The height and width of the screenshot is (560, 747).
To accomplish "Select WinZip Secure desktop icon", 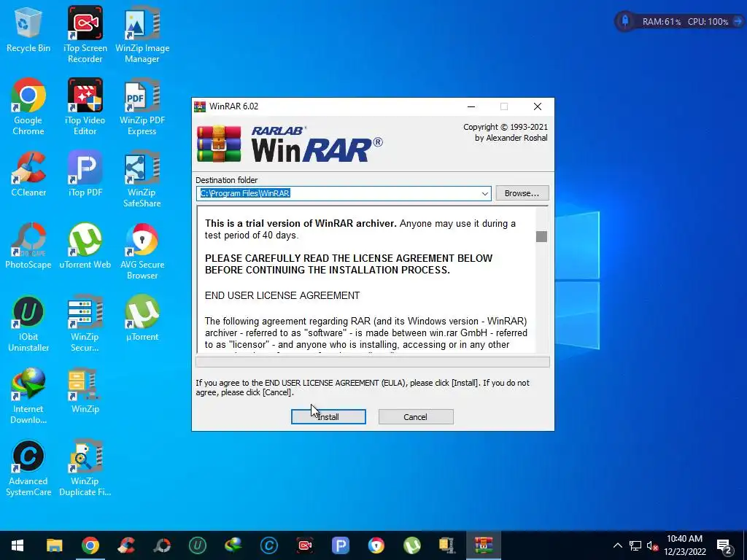I will [85, 324].
